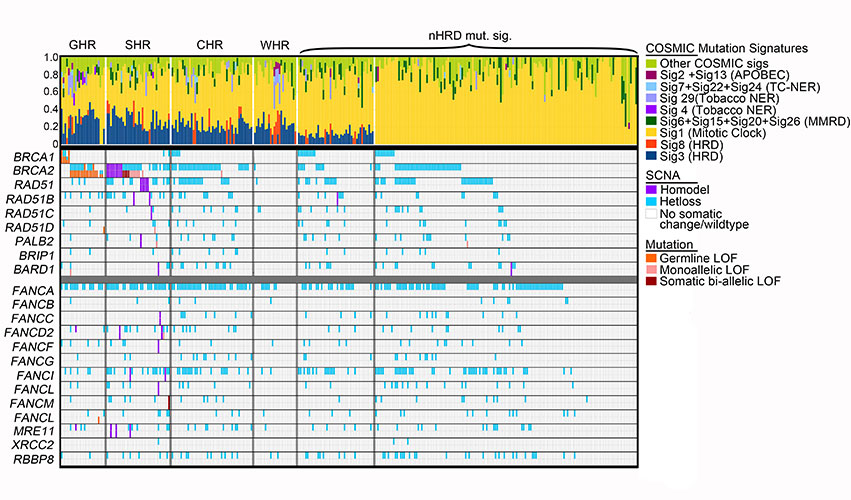Click the 'MRE11' gene row label
This screenshot has width=851, height=500.
click(x=35, y=432)
